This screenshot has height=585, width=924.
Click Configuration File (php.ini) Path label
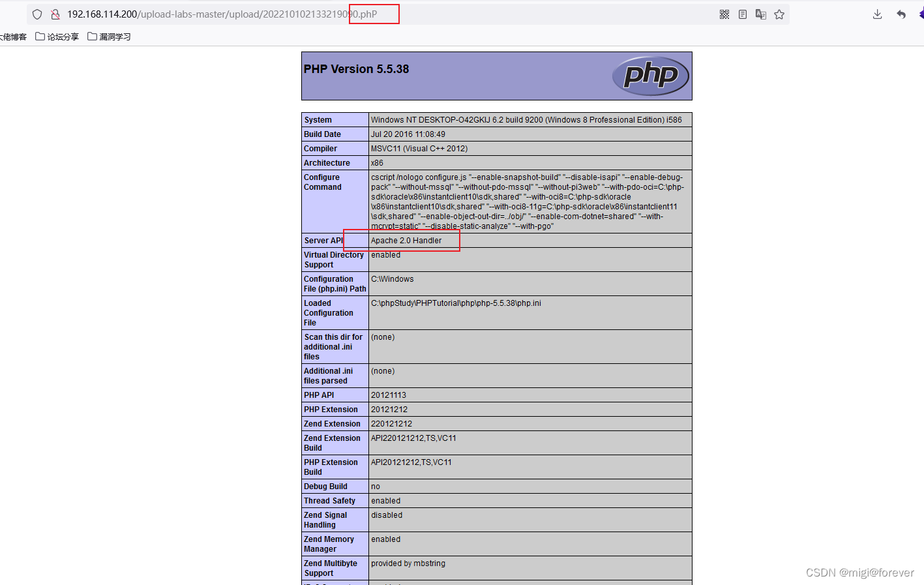[x=335, y=284]
